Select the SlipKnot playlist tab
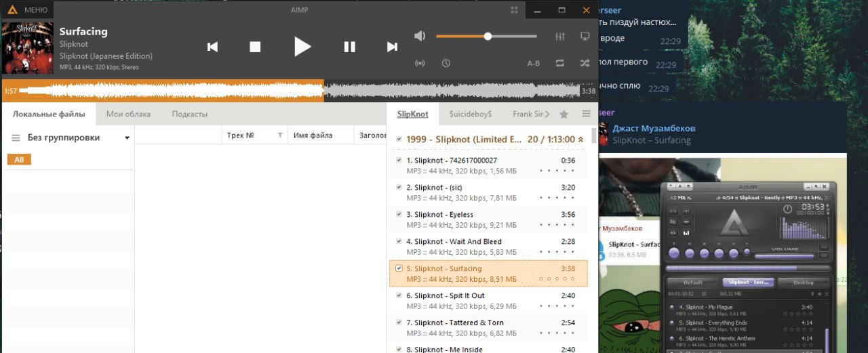Screen dimensions: 868x353 413,114
